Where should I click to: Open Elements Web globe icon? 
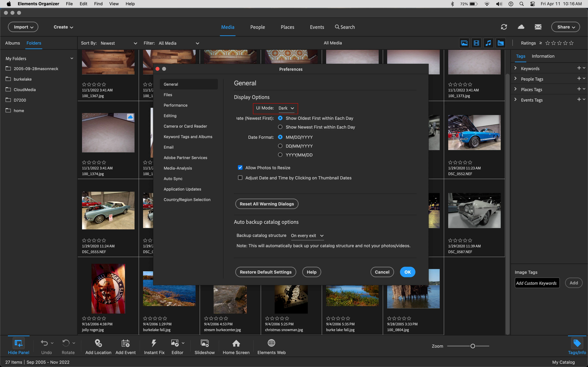tap(271, 343)
